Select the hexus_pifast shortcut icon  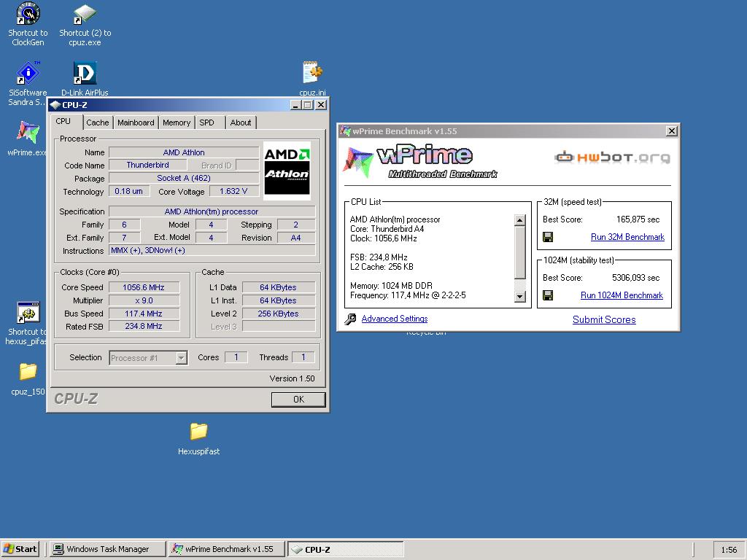(28, 313)
